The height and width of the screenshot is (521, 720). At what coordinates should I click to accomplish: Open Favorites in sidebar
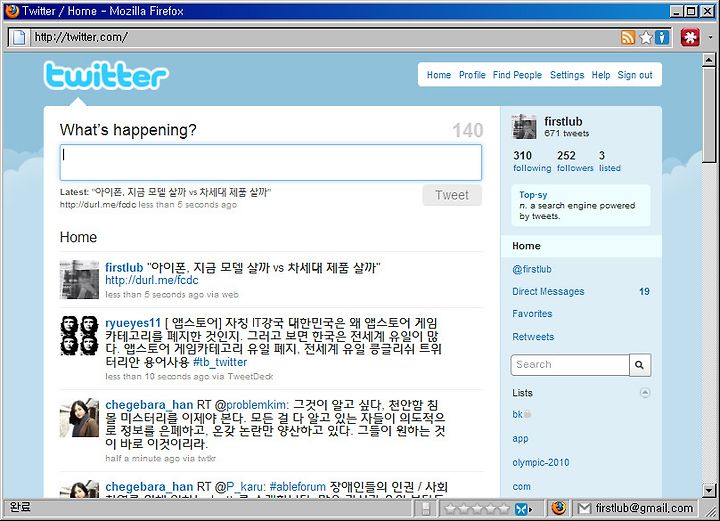[x=532, y=314]
